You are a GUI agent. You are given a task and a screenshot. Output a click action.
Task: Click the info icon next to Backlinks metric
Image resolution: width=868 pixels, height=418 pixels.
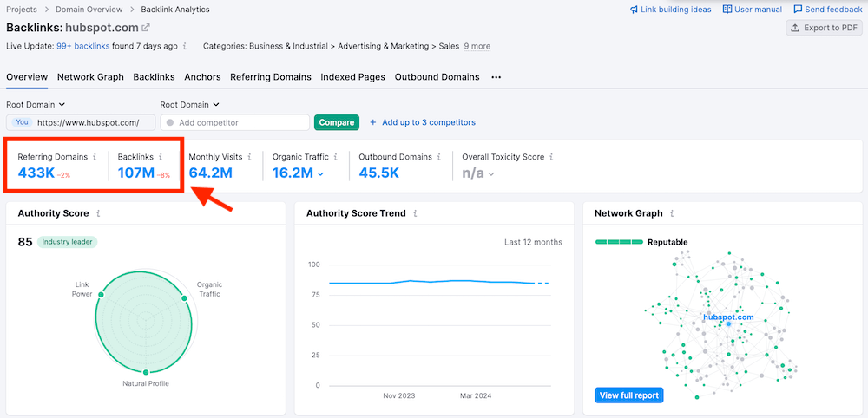pos(161,157)
